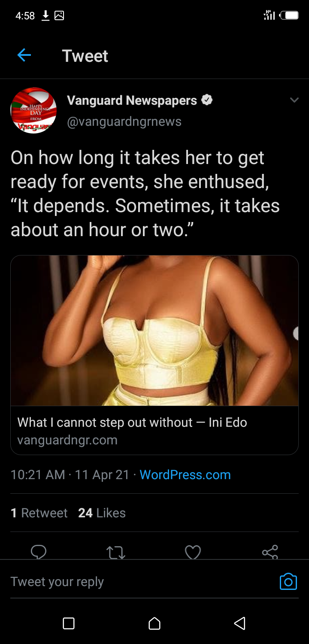
Task: Tap the reply speech bubble icon
Action: [39, 552]
